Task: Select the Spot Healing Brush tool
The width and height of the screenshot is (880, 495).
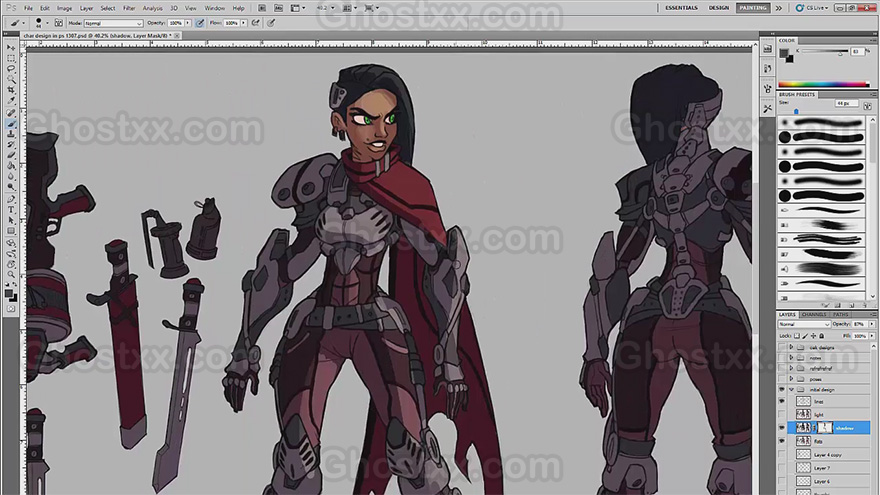Action: pos(11,113)
